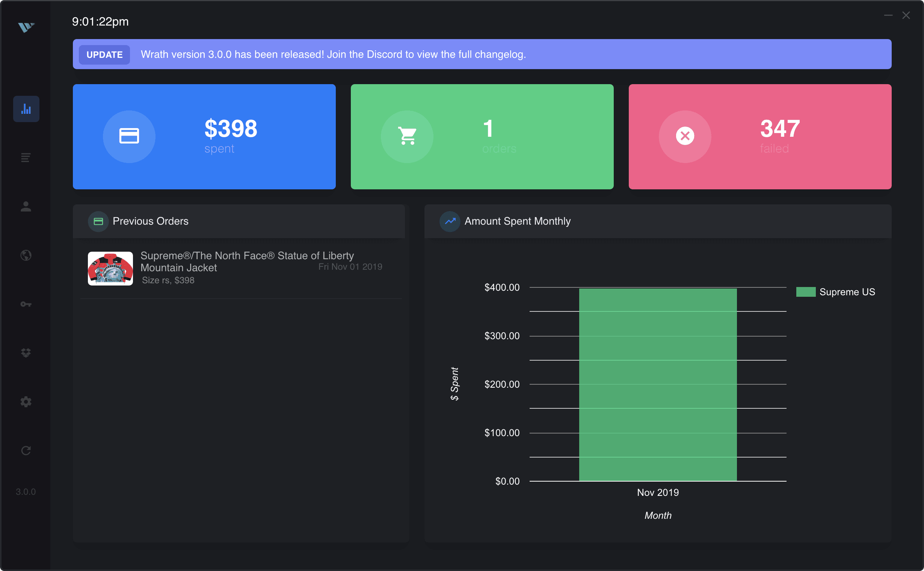Click the UPDATE badge in banner
Viewport: 924px width, 571px height.
[104, 54]
